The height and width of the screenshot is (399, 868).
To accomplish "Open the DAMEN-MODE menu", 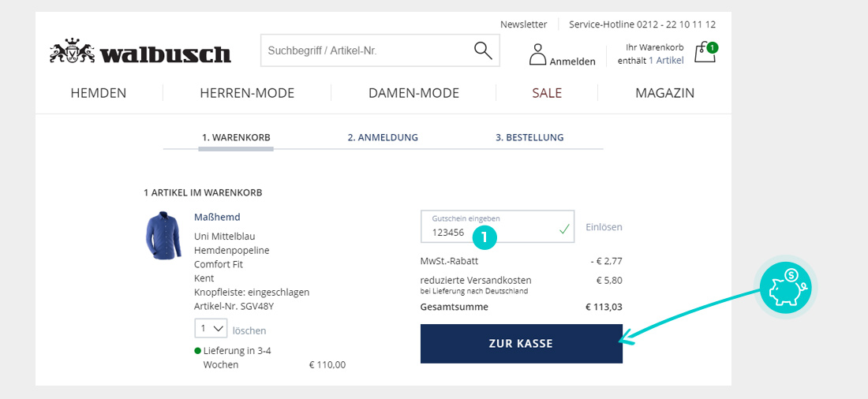I will click(x=413, y=93).
